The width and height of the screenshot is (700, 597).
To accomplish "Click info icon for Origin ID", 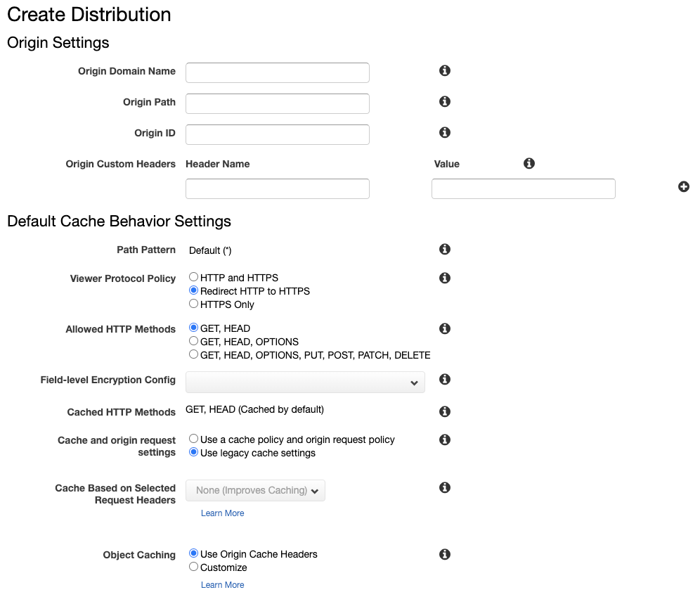I will tap(444, 132).
